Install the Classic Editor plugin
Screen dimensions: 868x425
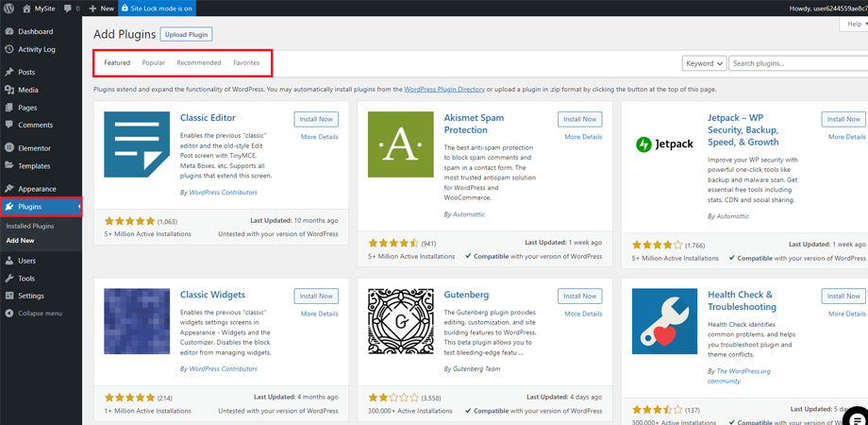(x=316, y=119)
